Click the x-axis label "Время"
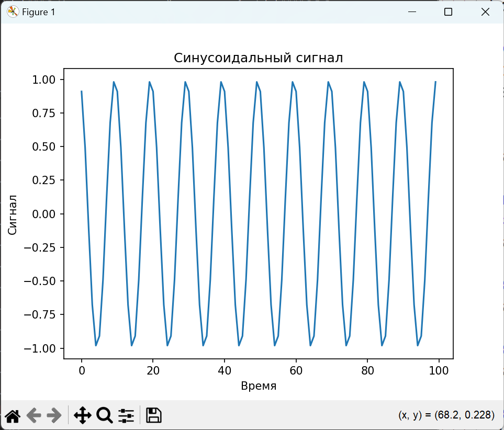This screenshot has width=504, height=430. pyautogui.click(x=258, y=387)
